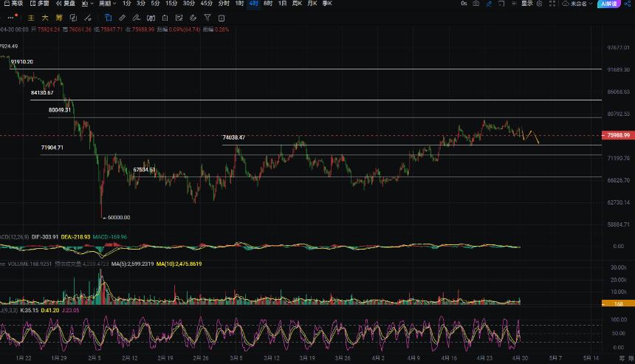
Task: Select the 30分 timeframe
Action: [189, 3]
